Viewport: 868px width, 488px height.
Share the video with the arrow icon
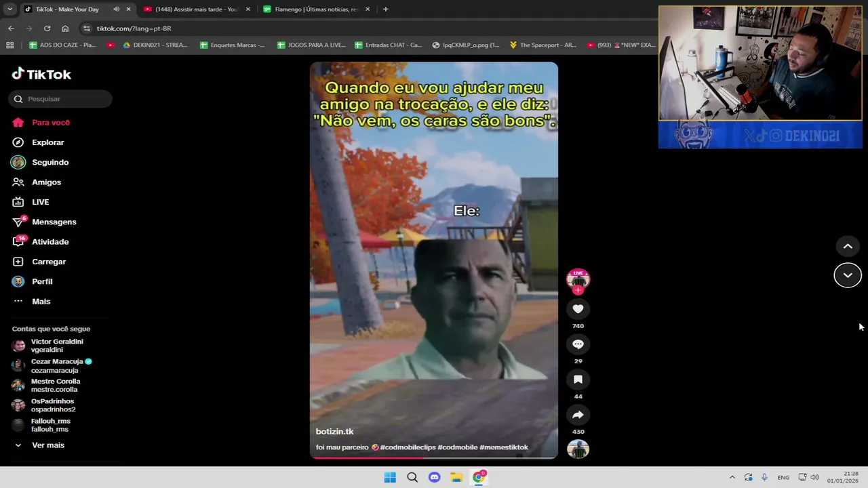coord(578,415)
